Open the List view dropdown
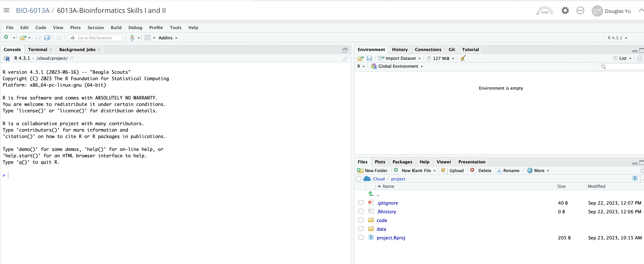This screenshot has width=644, height=264. coord(622,58)
